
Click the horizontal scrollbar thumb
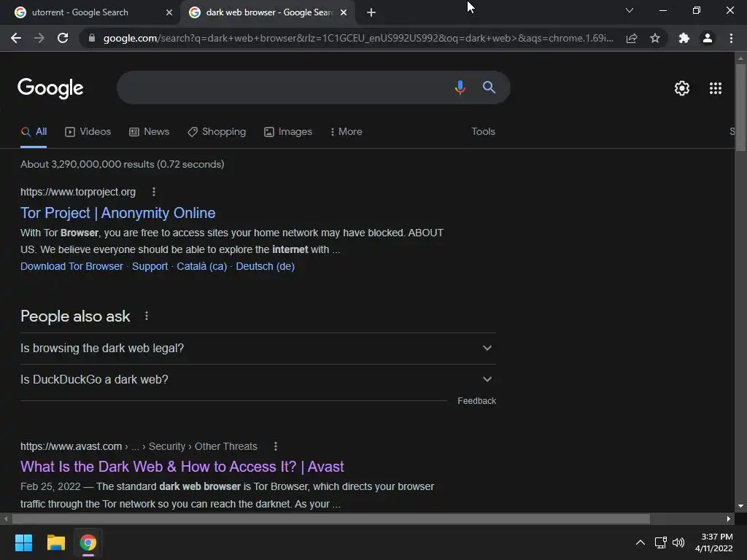click(x=331, y=518)
